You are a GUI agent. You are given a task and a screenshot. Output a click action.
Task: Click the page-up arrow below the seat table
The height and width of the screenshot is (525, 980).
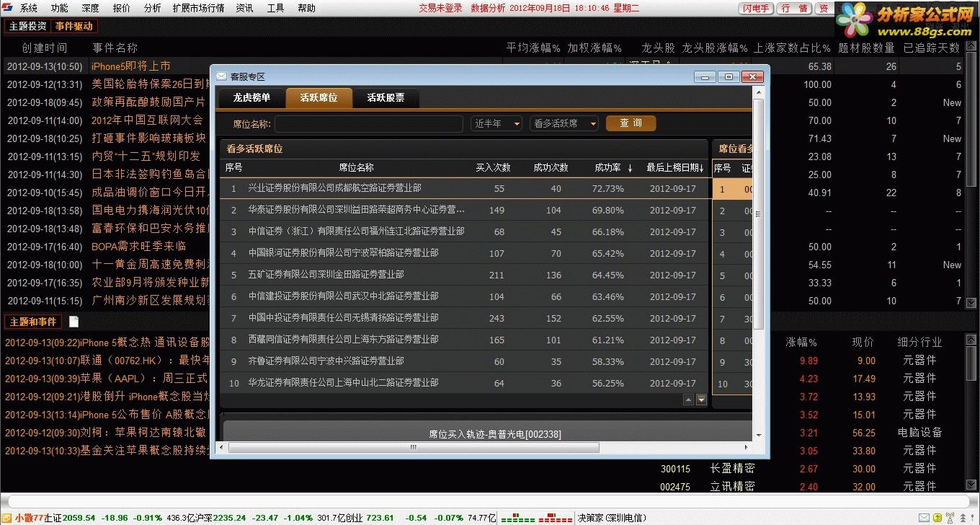[688, 400]
